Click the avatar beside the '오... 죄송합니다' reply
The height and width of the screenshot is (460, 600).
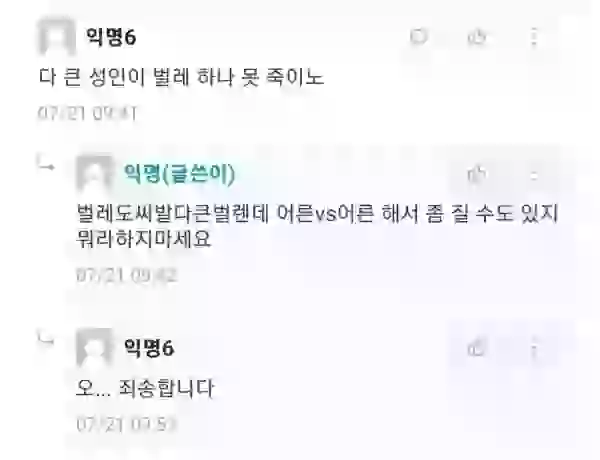(x=94, y=346)
